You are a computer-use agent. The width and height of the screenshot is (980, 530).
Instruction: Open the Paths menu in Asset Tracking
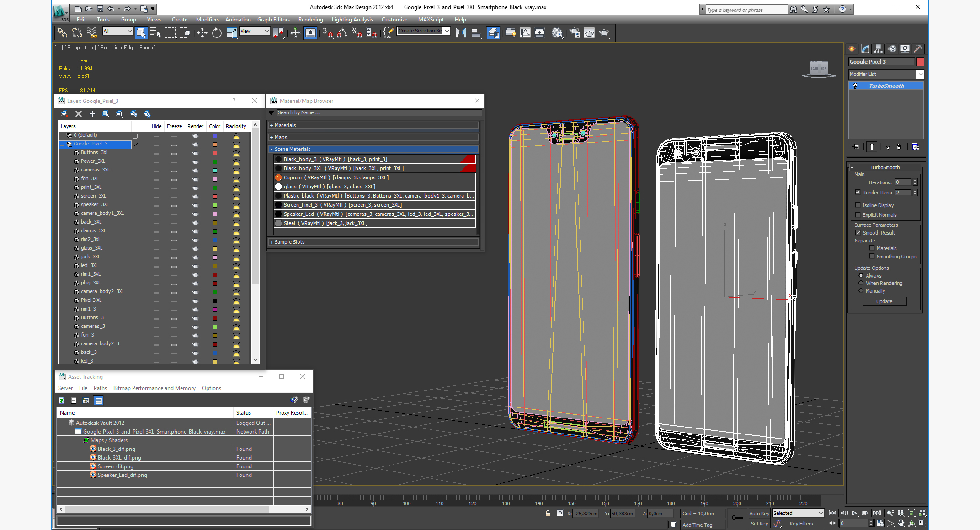click(x=100, y=388)
